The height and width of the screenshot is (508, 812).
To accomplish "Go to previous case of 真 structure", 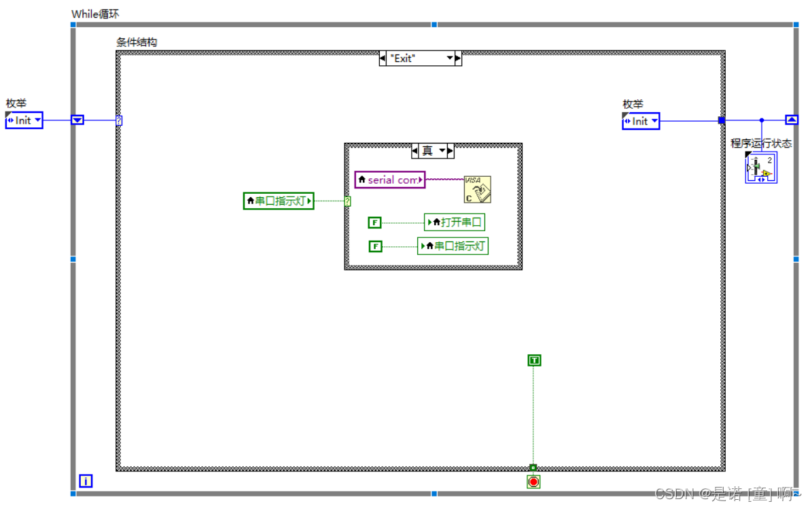I will (x=414, y=151).
